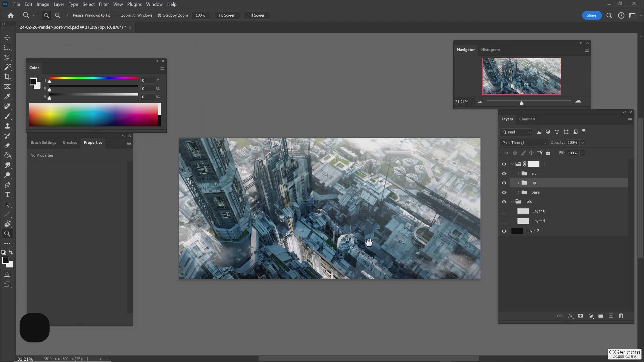This screenshot has height=362, width=644.
Task: Hide the base group layer
Action: (504, 192)
